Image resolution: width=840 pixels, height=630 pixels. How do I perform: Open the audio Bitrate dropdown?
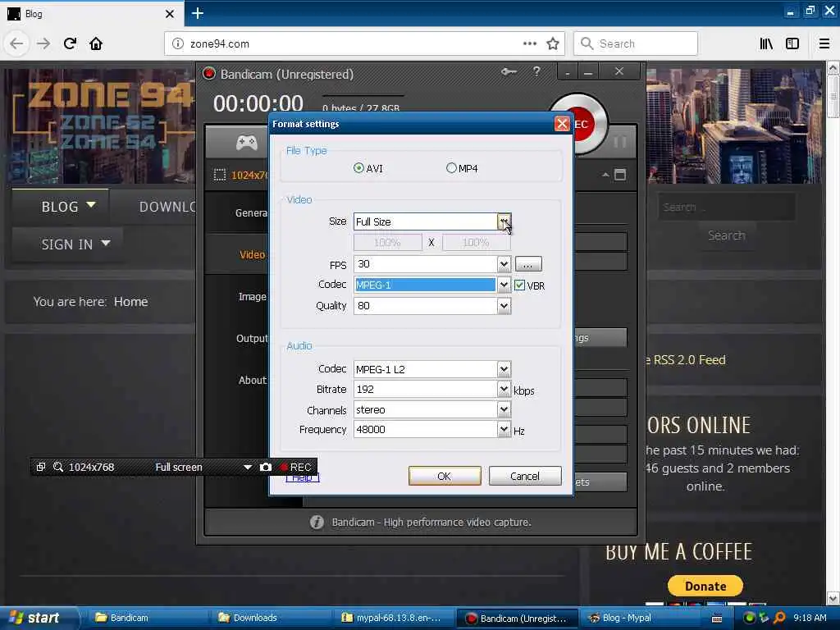pos(504,389)
